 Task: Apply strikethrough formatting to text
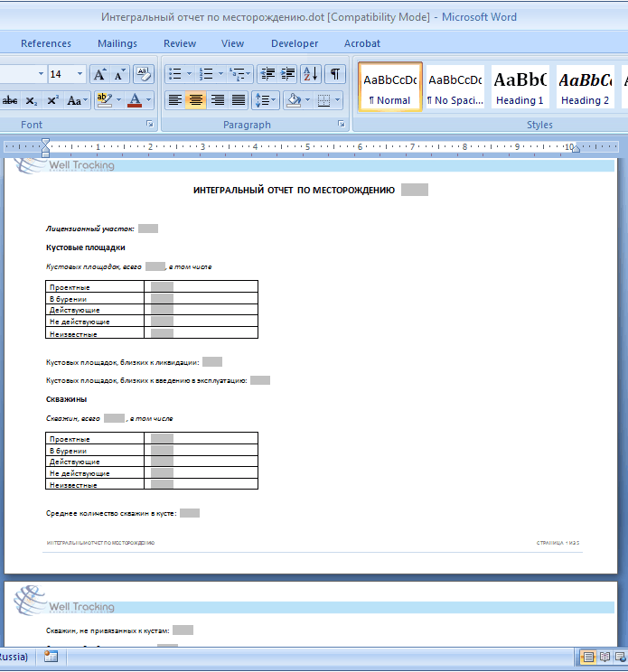[10, 100]
